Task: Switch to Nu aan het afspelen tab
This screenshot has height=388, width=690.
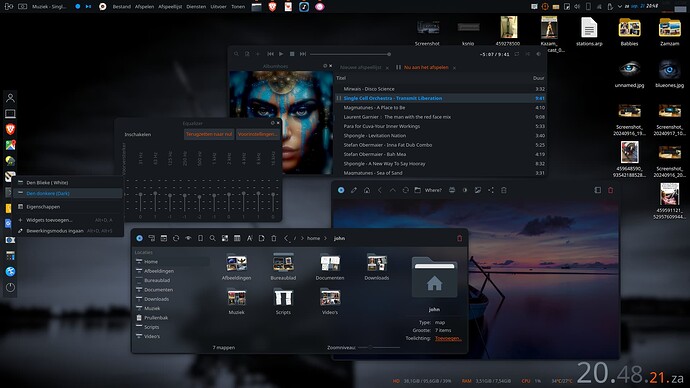Action: click(426, 67)
